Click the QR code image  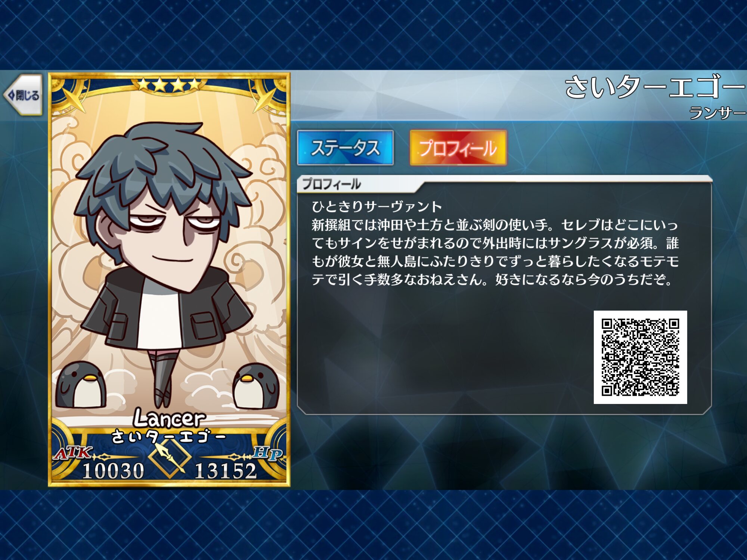click(x=640, y=357)
